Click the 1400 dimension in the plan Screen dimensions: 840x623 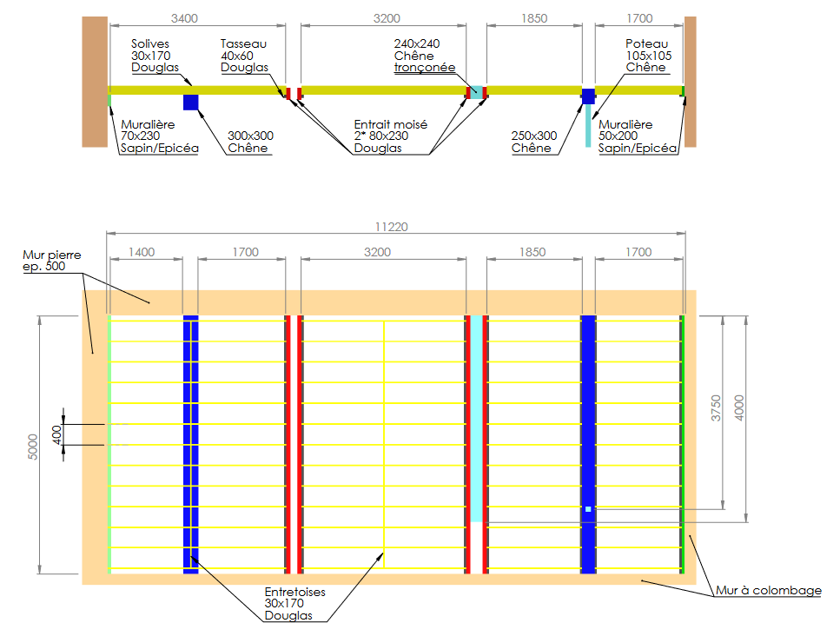click(x=142, y=252)
